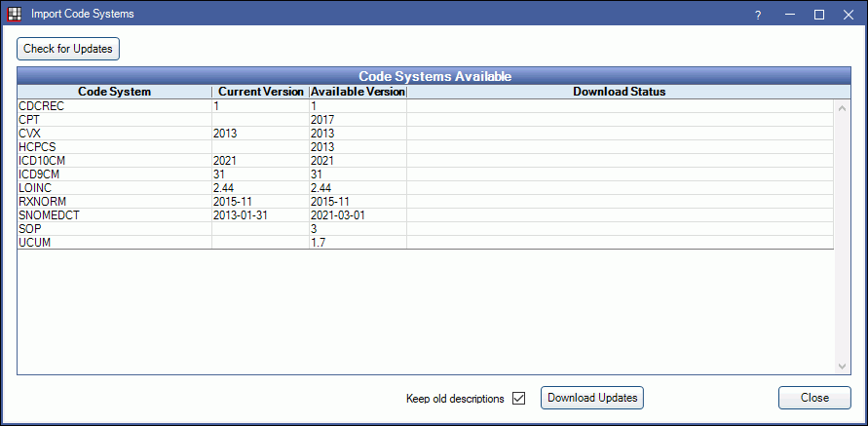868x426 pixels.
Task: Click the Check for Updates button
Action: click(x=68, y=49)
